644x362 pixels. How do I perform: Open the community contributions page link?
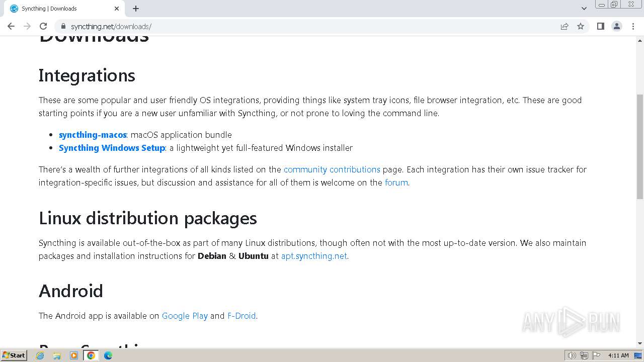tap(332, 169)
